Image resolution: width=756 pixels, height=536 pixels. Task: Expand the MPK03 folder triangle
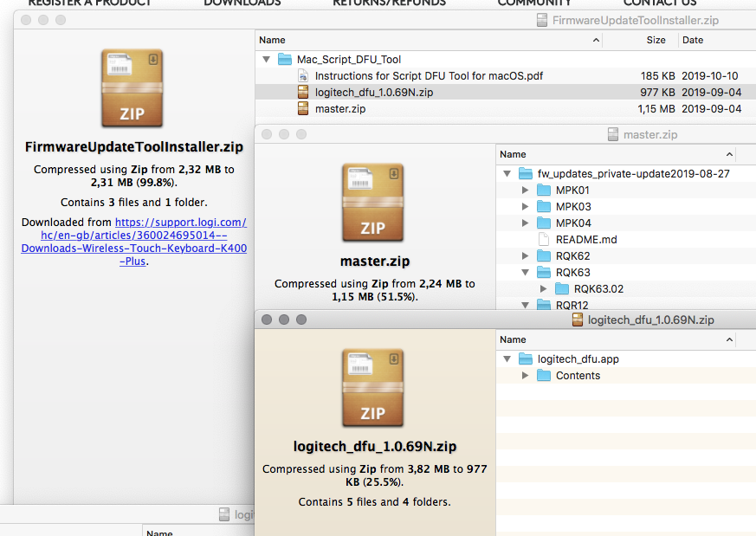525,206
